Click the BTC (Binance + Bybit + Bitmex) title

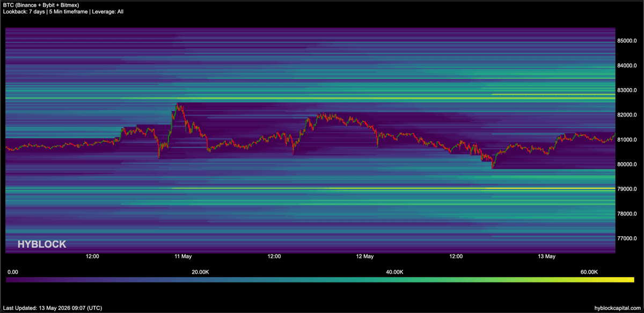(x=41, y=5)
